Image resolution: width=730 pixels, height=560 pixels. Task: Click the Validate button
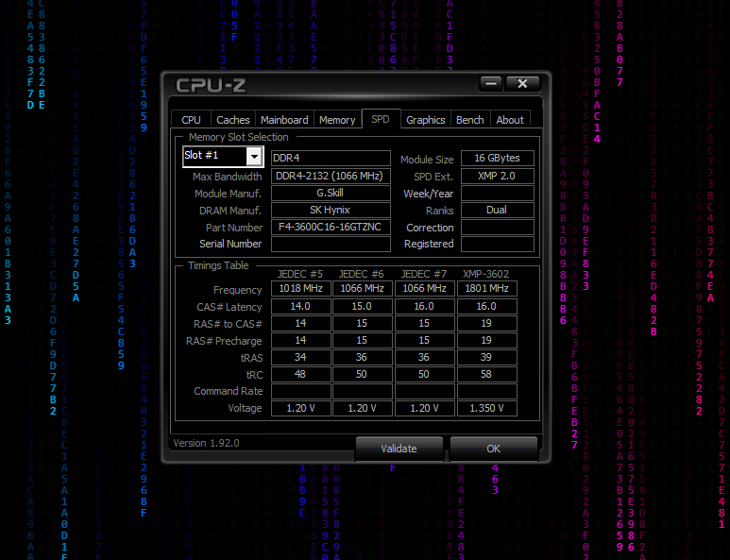(399, 449)
